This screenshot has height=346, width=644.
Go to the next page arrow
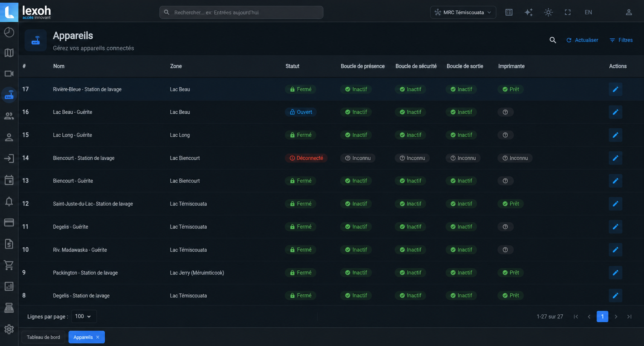coord(616,317)
